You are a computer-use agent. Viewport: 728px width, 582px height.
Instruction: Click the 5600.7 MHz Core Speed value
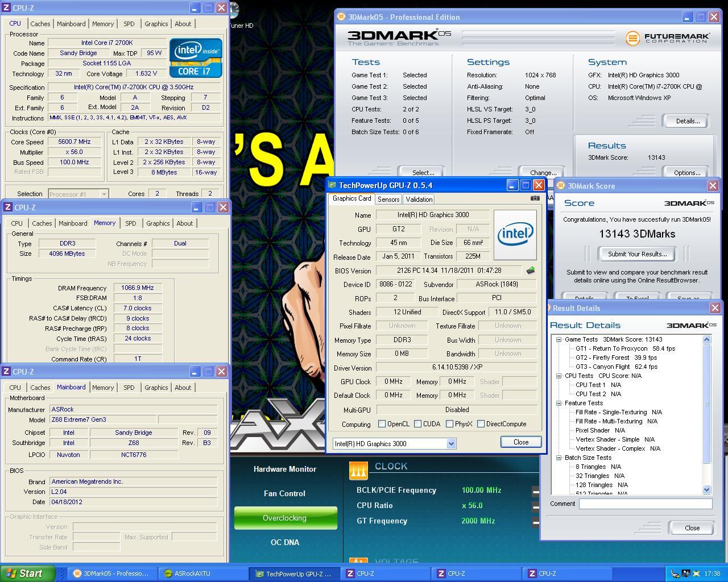tap(75, 142)
